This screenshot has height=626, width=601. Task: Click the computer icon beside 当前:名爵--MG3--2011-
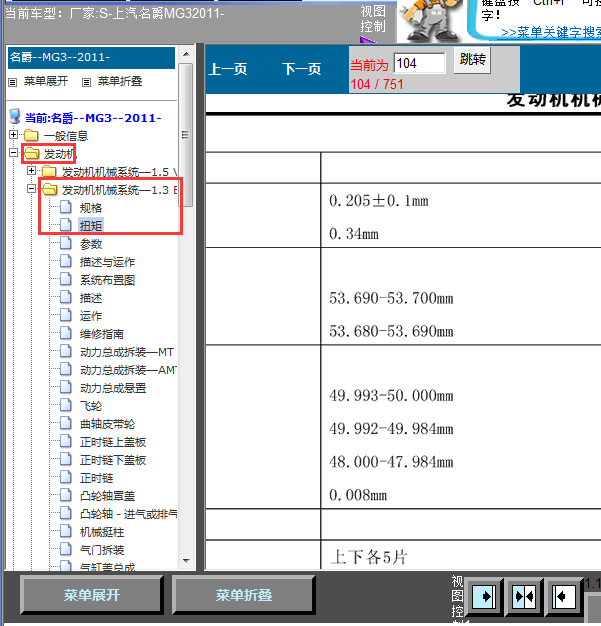(x=15, y=117)
